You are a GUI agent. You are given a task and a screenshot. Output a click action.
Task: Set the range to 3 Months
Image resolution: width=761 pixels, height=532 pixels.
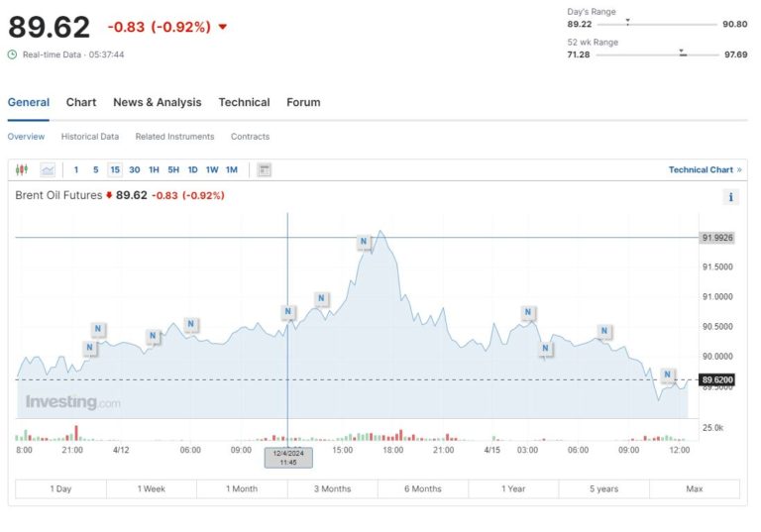coord(332,488)
